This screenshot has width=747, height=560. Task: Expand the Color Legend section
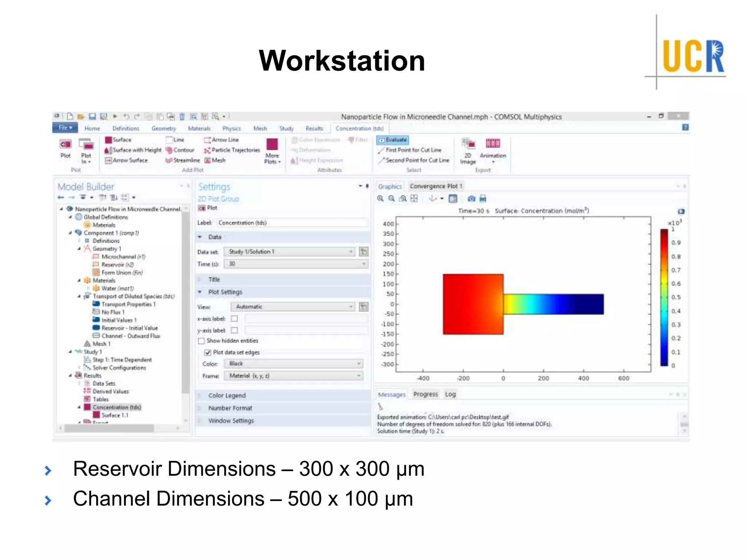227,396
